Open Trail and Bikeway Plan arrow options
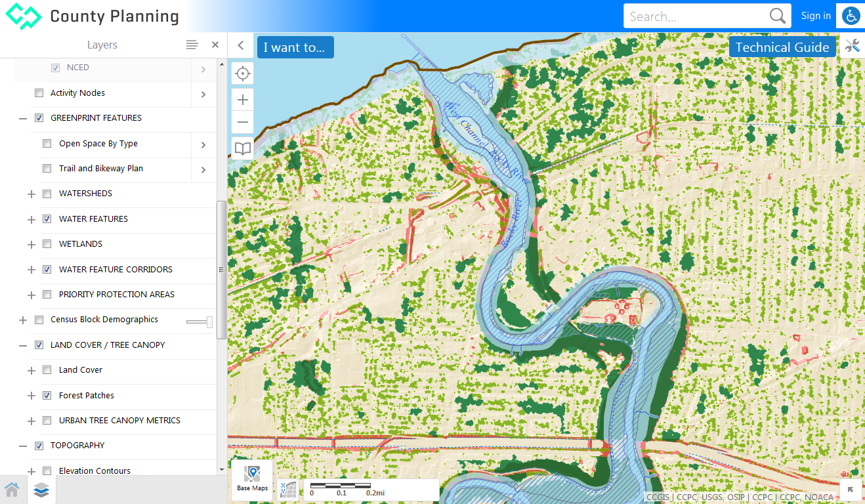The width and height of the screenshot is (865, 504). tap(203, 170)
